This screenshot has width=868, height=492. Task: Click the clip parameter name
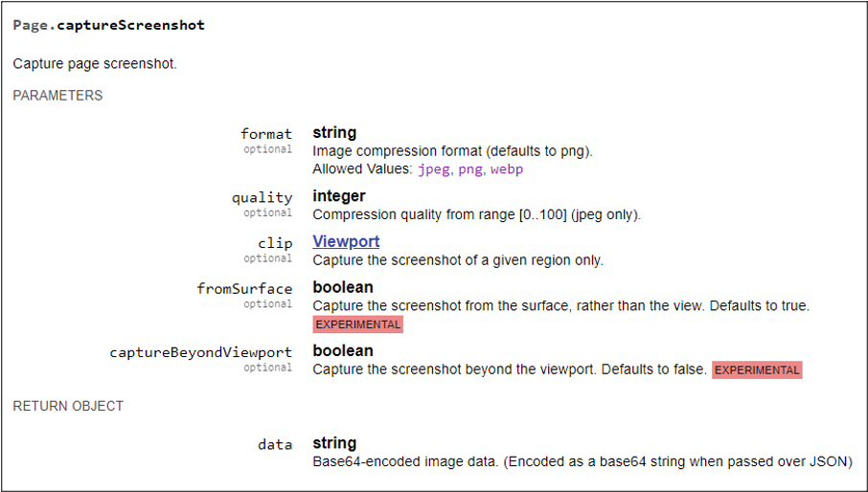click(x=275, y=243)
